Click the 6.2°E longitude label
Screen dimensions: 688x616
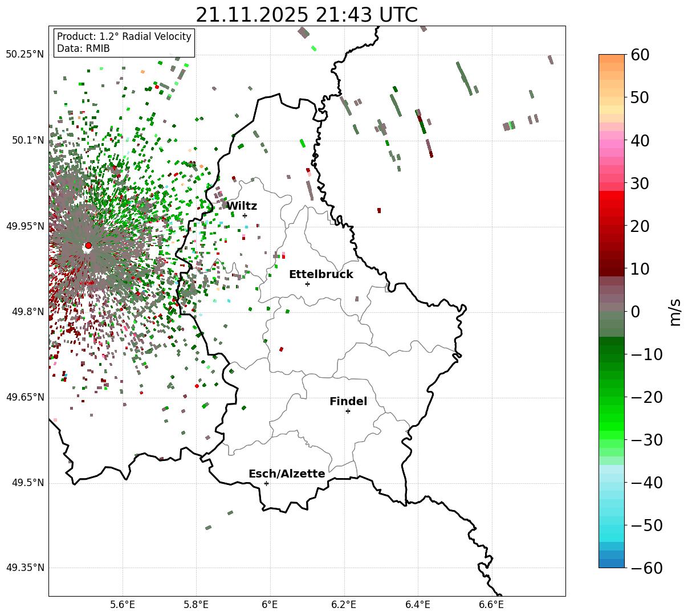344,605
